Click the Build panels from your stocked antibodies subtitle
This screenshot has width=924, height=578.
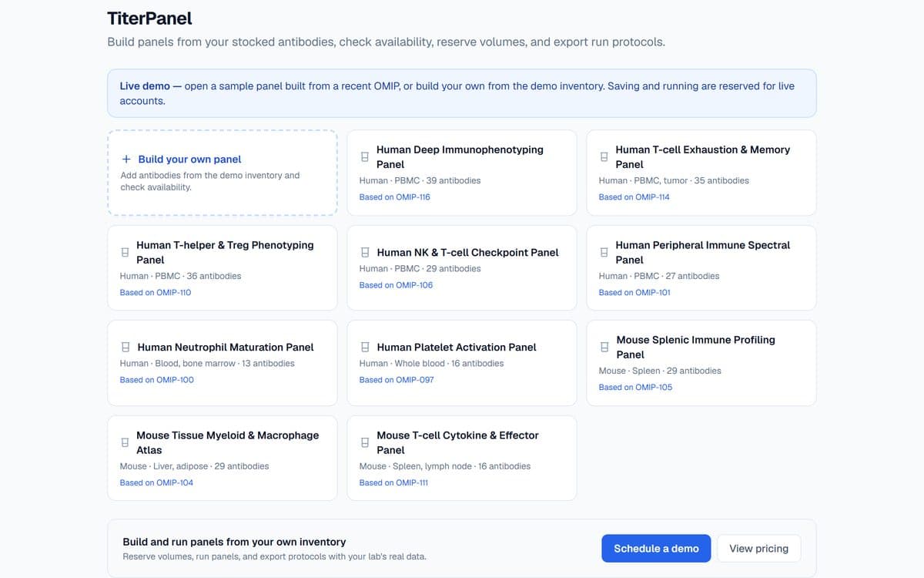[386, 42]
